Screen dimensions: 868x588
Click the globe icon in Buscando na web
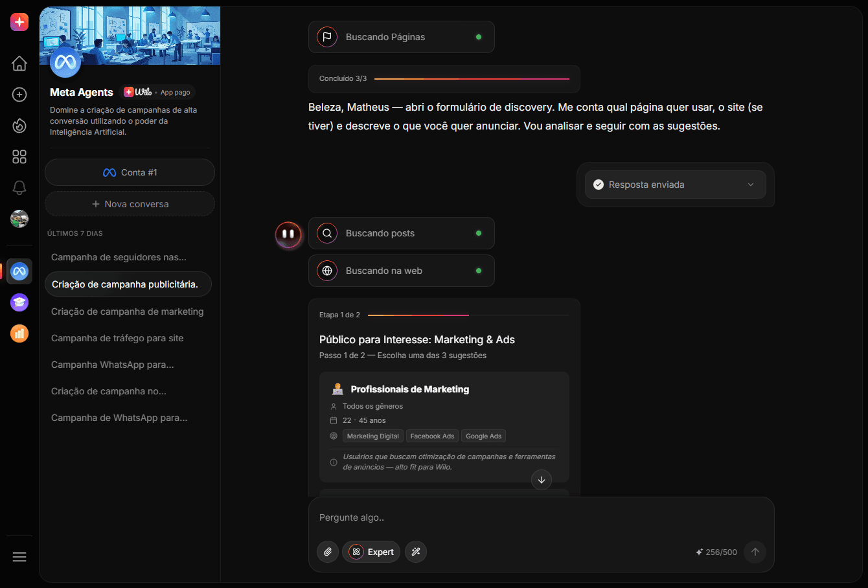[x=327, y=271]
